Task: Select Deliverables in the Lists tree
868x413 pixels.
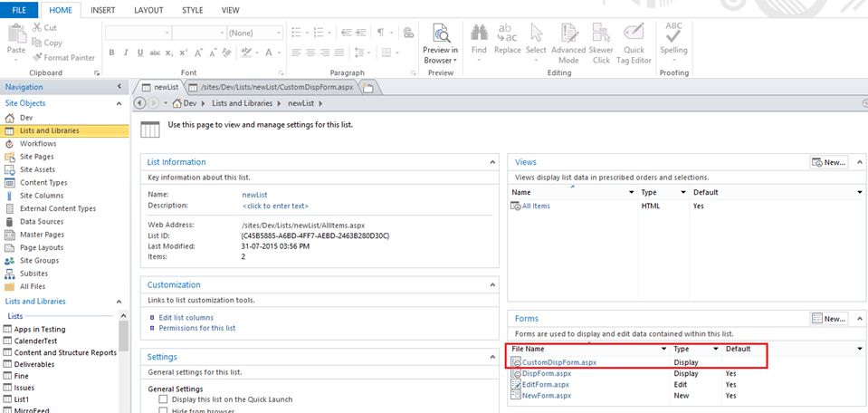Action: 33,364
